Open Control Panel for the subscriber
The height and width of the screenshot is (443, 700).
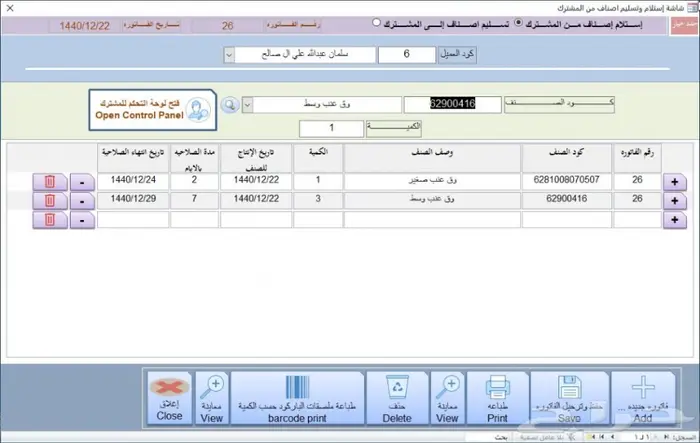pos(153,110)
